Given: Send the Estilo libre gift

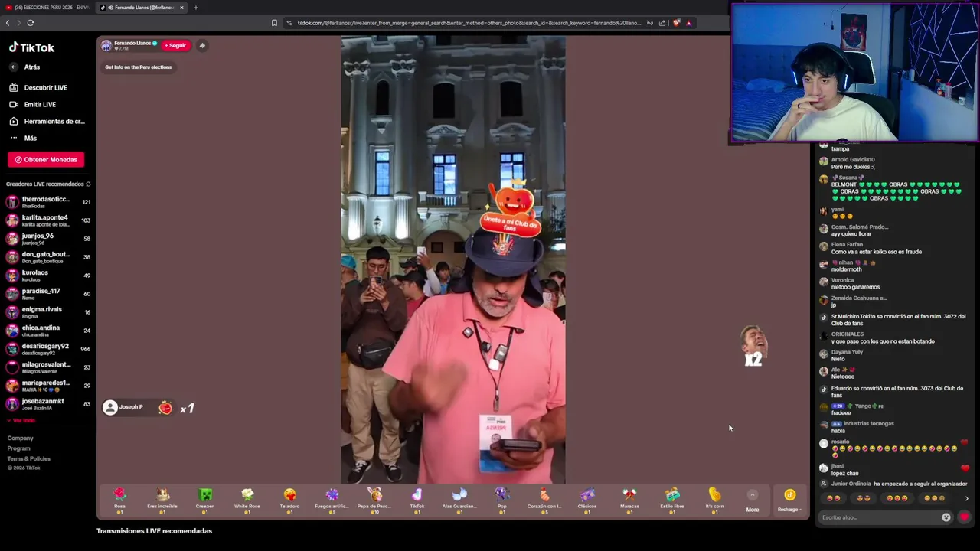Looking at the screenshot, I should (x=672, y=500).
